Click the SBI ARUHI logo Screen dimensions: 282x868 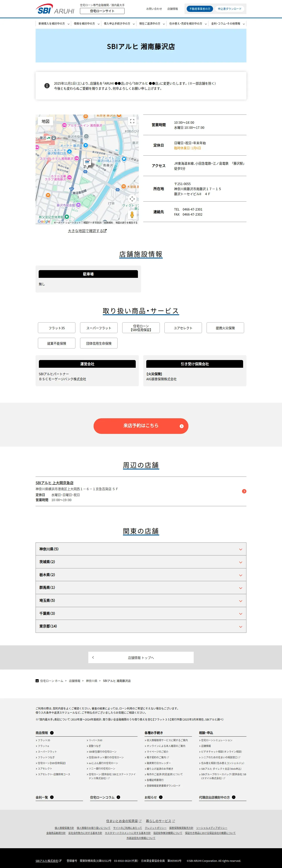(x=55, y=9)
